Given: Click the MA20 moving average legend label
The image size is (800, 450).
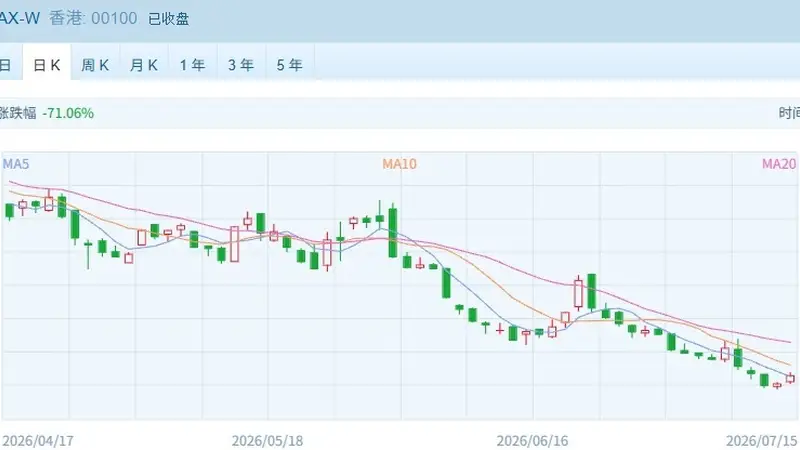Looking at the screenshot, I should 779,164.
